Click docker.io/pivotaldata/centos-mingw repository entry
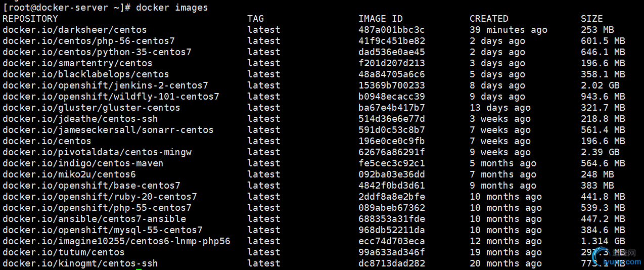The height and width of the screenshot is (270, 644). point(97,152)
